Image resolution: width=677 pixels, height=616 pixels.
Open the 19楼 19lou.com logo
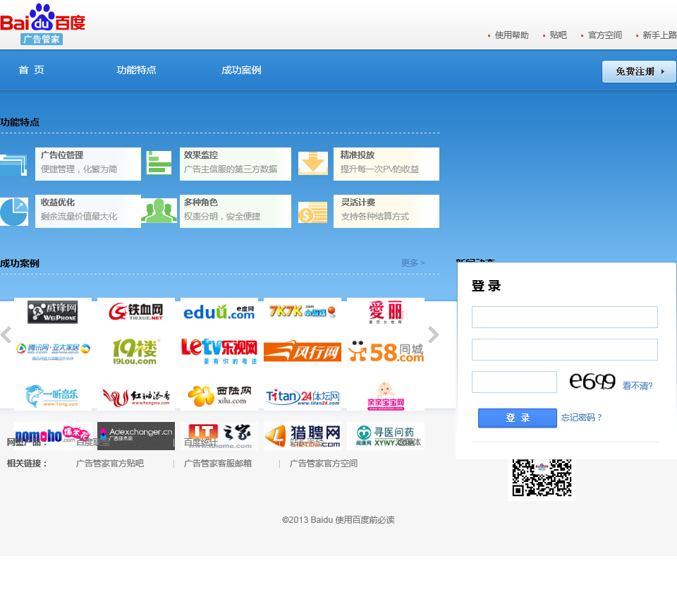pos(135,351)
